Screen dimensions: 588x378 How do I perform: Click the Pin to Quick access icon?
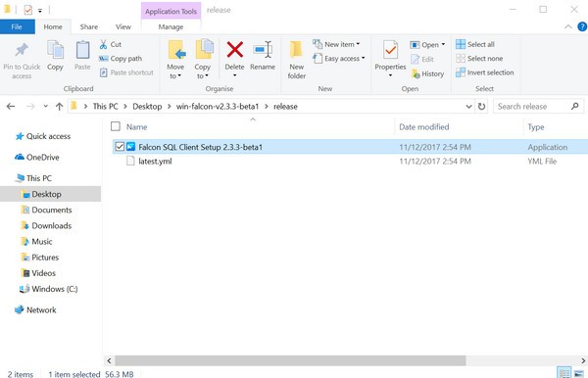point(22,50)
